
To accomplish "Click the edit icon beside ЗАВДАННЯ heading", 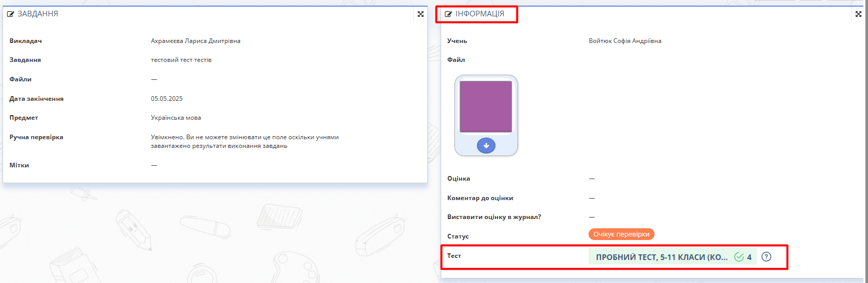I will (x=10, y=14).
